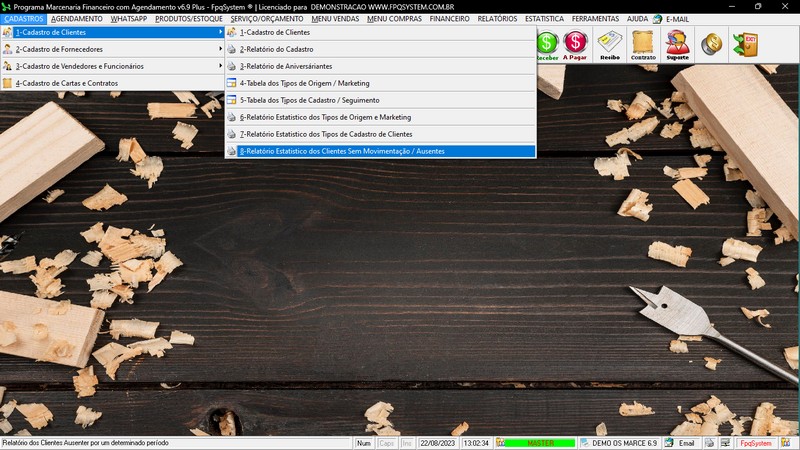Open the FINANCEIRO menu
This screenshot has height=450, width=800.
(x=449, y=19)
